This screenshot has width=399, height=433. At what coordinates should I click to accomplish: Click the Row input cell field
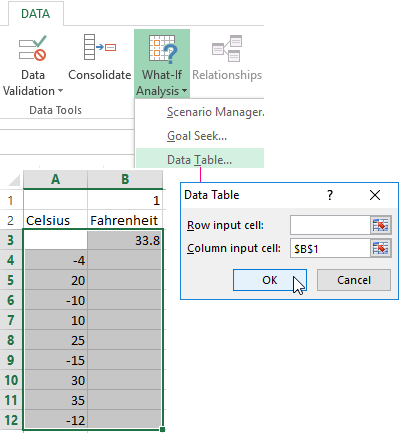click(x=330, y=225)
